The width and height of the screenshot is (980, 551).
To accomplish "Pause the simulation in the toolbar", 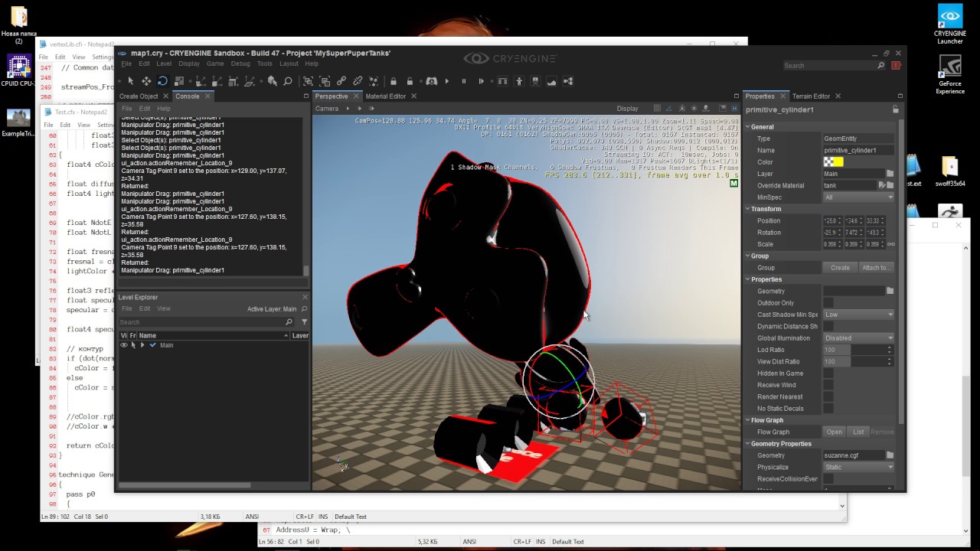I will [463, 81].
